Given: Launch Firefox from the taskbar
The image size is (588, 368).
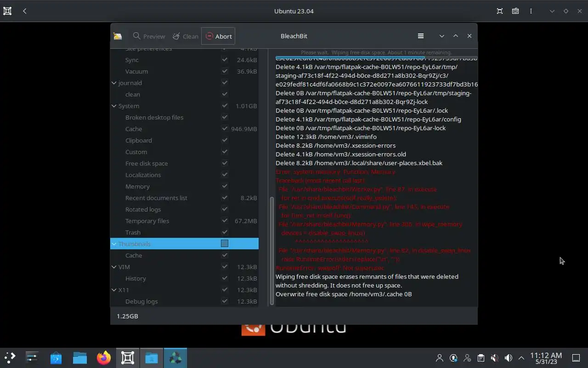Looking at the screenshot, I should tap(104, 357).
